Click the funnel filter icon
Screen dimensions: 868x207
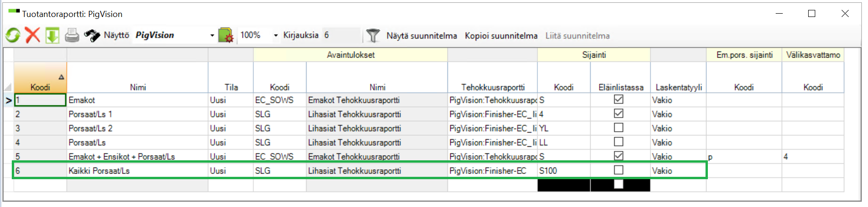coord(373,35)
